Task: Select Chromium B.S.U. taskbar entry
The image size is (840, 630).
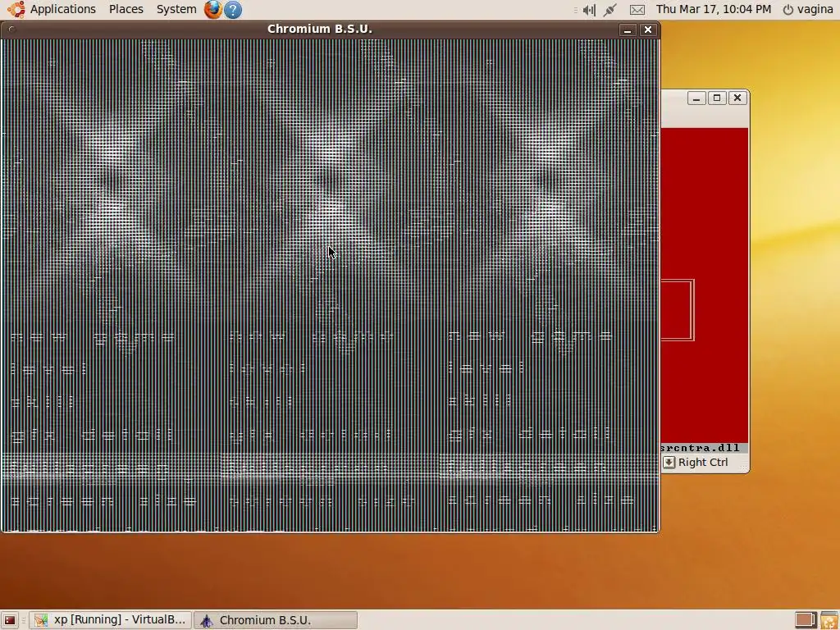Action: 276,620
